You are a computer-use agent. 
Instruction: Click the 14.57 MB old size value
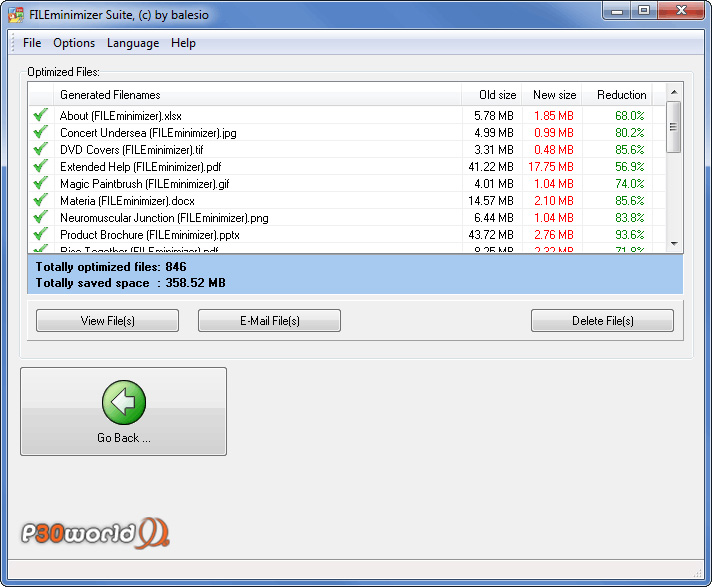491,201
